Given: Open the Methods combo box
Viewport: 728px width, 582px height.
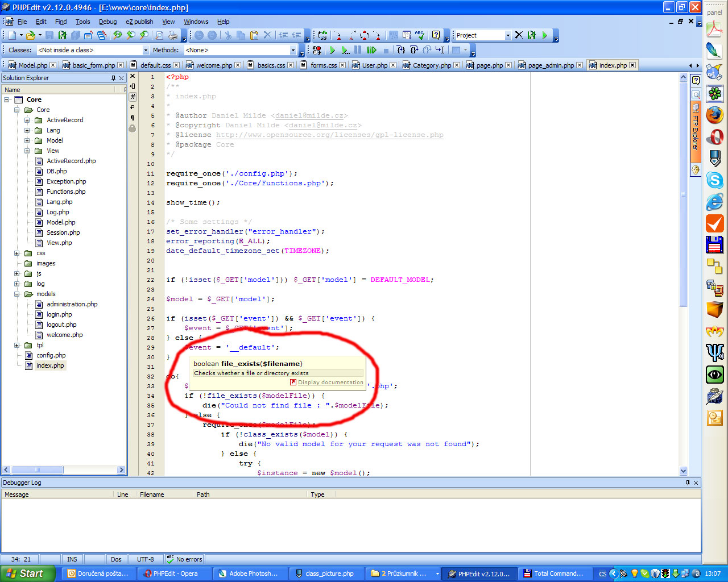Looking at the screenshot, I should pyautogui.click(x=241, y=50).
